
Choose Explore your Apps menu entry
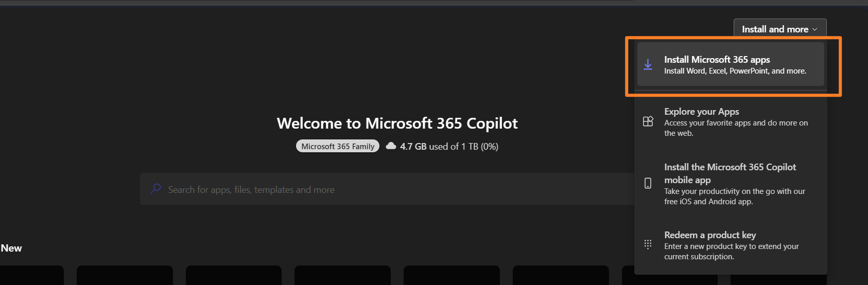tap(731, 122)
